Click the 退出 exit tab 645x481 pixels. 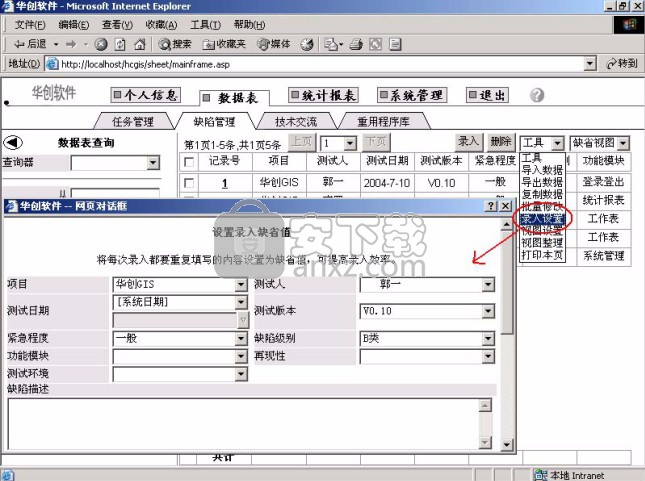tap(487, 95)
